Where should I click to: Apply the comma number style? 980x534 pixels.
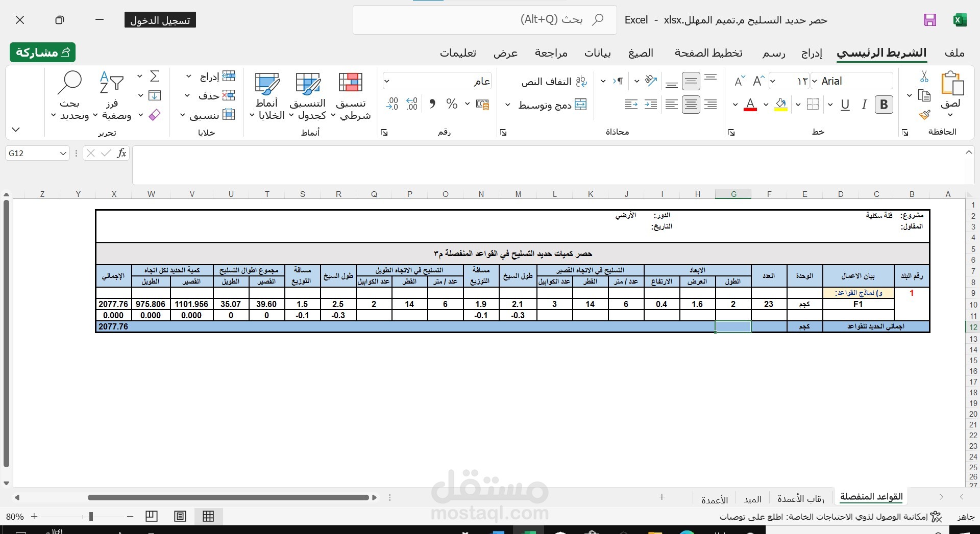(432, 105)
